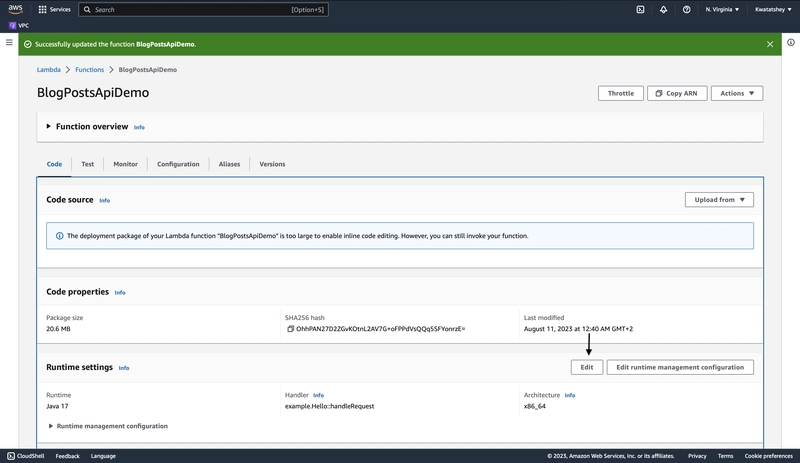800x463 pixels.
Task: Click Feedback in the footer
Action: pos(67,456)
